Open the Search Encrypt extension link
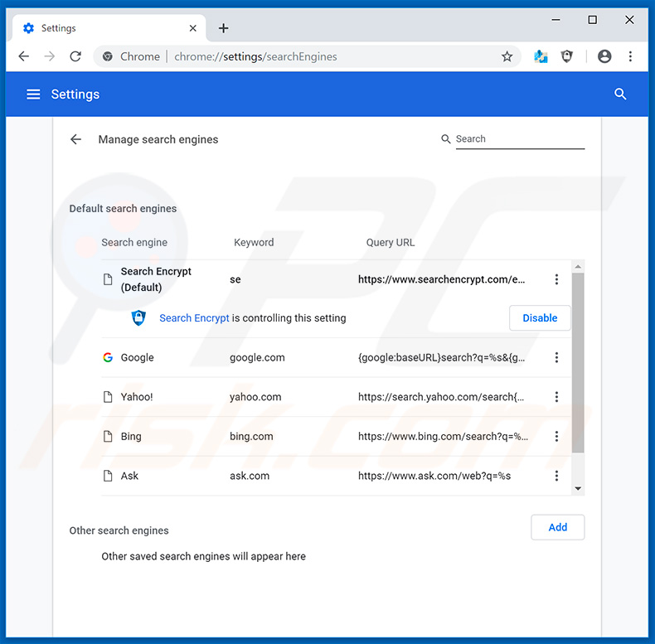The image size is (655, 644). pos(194,318)
